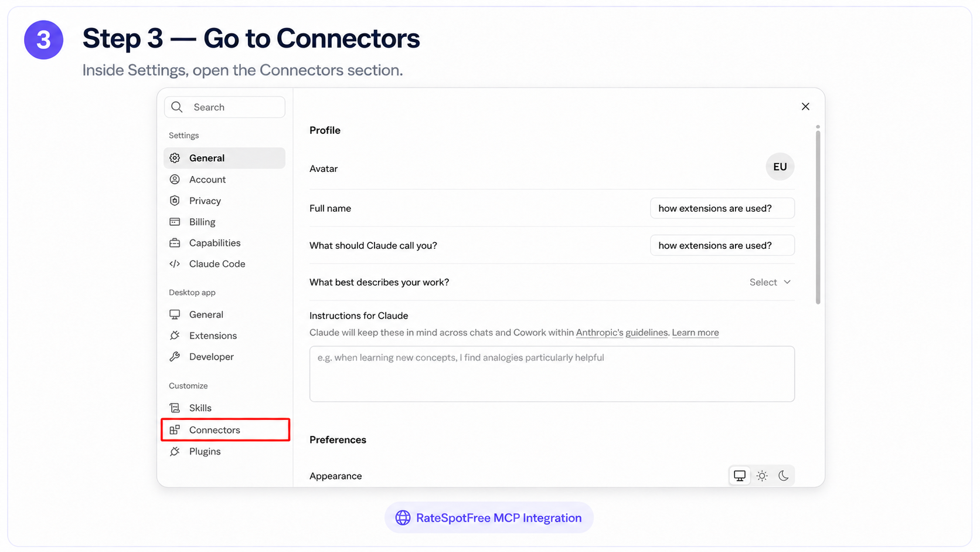Select system default appearance mode
Viewport: 980px width, 552px height.
click(x=740, y=476)
